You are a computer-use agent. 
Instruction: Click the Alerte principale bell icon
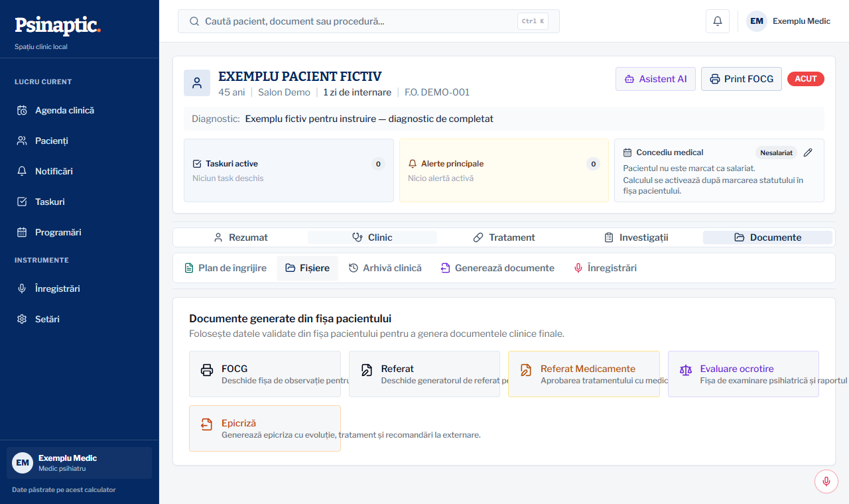tap(413, 164)
